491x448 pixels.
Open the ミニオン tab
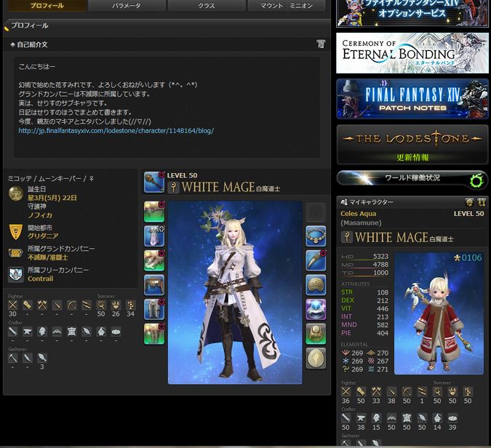coord(301,5)
